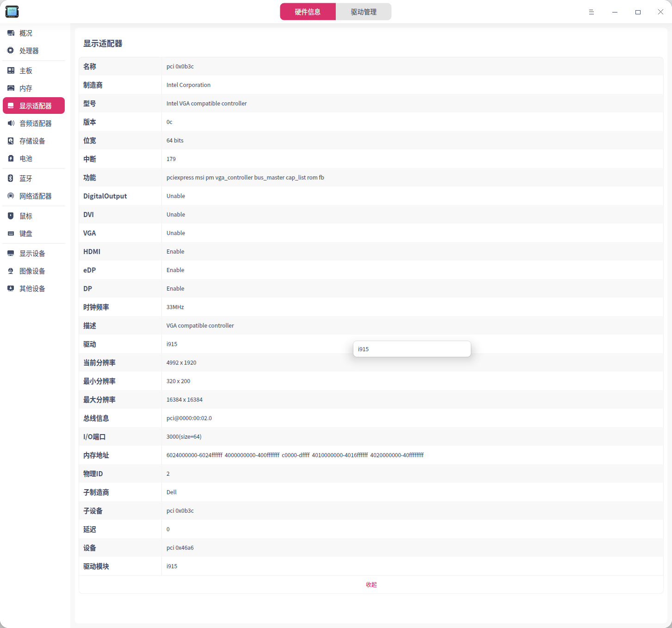Select the 显示设备 monitor icon
The height and width of the screenshot is (628, 672).
[11, 253]
